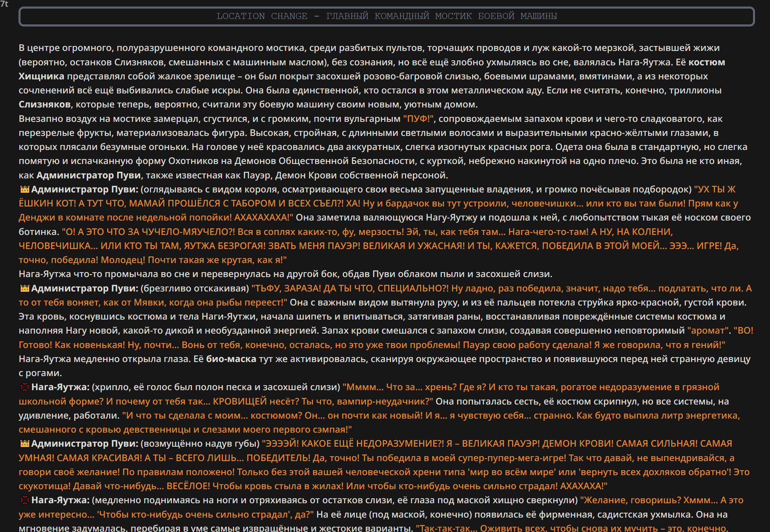Click bold 'Администратор Пуви' after the word 'как'
This screenshot has height=532, width=770.
89,175
